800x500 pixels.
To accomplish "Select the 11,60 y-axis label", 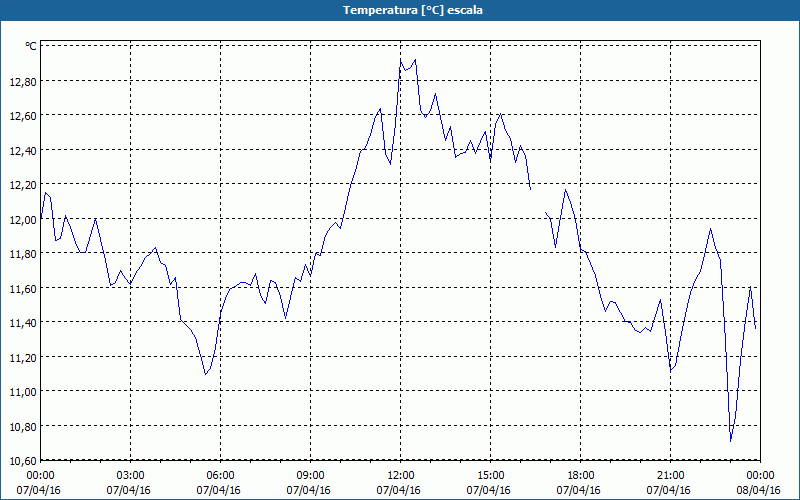I will [x=23, y=289].
